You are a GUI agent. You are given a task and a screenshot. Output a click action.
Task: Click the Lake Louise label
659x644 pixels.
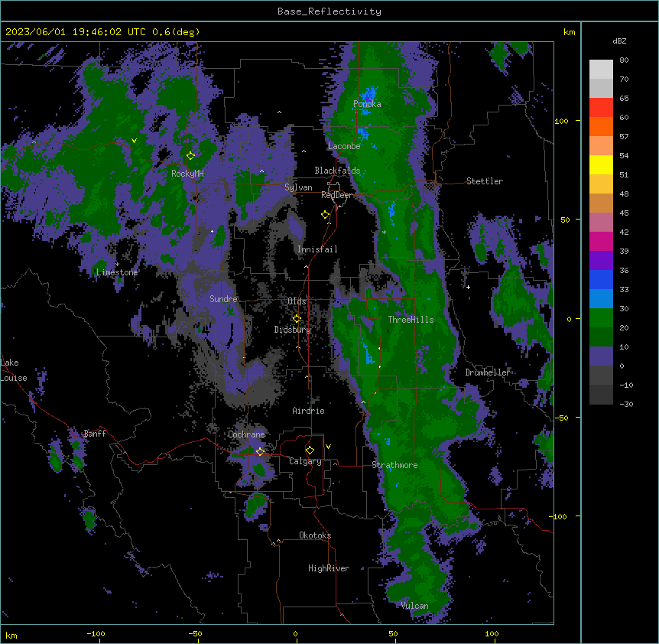(x=14, y=370)
